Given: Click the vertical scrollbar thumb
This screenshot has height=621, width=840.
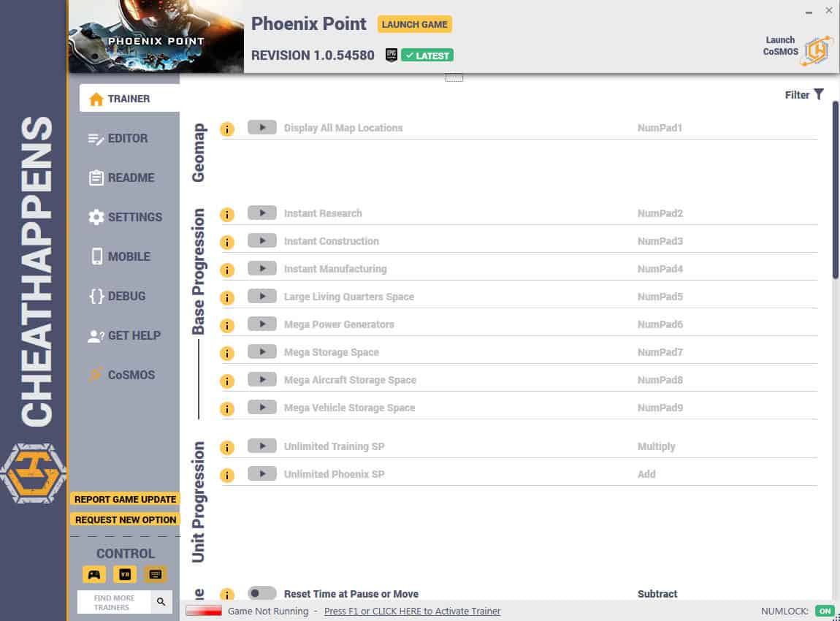Looking at the screenshot, I should tap(835, 190).
